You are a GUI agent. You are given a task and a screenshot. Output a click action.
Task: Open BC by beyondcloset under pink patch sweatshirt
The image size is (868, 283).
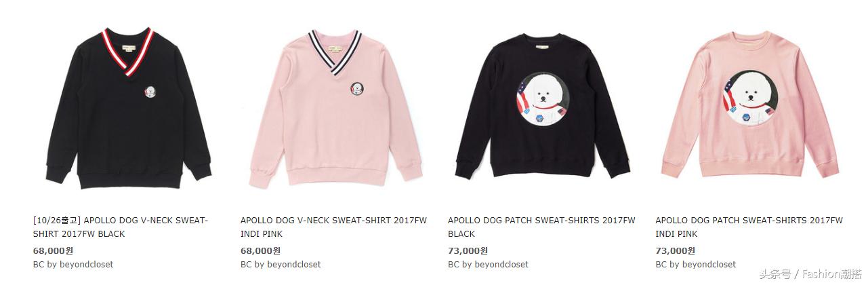695,265
